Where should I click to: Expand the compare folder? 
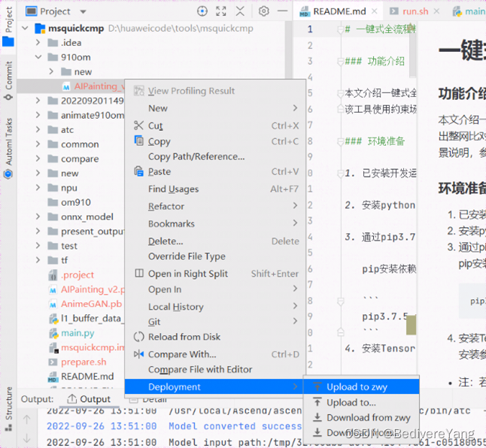point(38,159)
